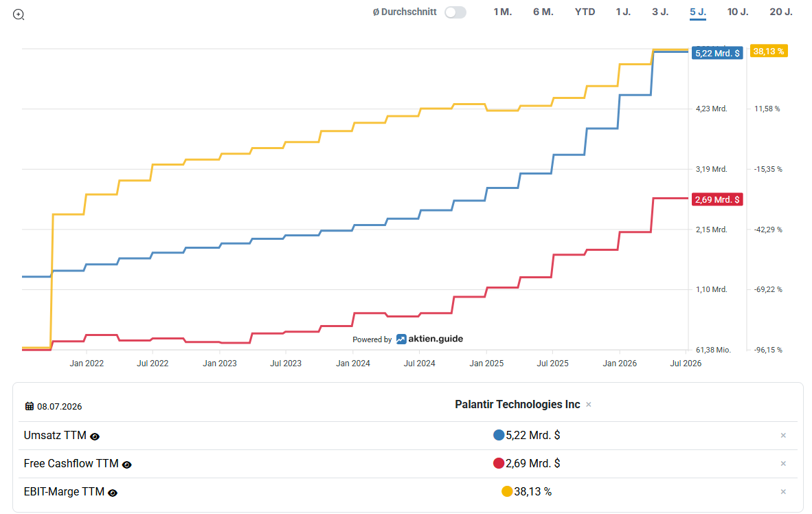This screenshot has height=514, width=812.
Task: Remove the Free Cashflow TTM row
Action: [783, 464]
